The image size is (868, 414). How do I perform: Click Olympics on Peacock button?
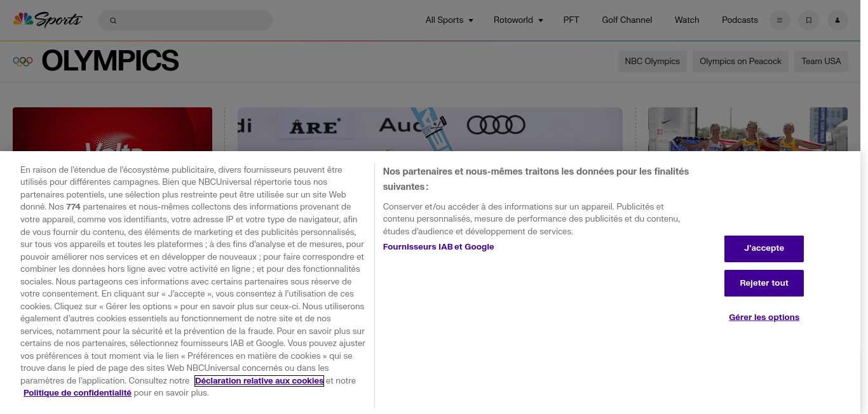point(740,62)
